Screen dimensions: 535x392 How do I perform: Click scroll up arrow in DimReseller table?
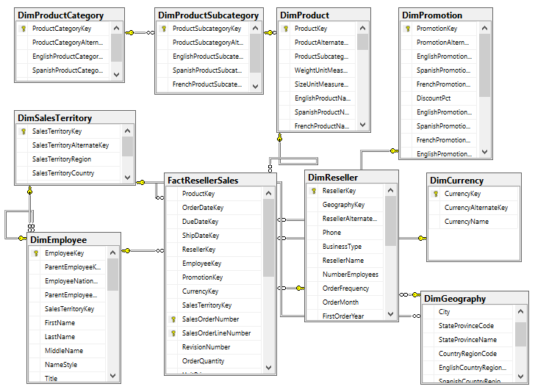(391, 190)
